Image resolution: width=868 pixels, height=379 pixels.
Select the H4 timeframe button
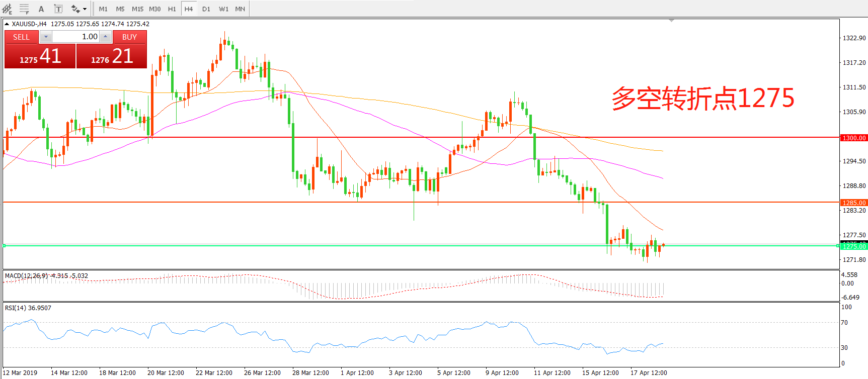pos(189,9)
